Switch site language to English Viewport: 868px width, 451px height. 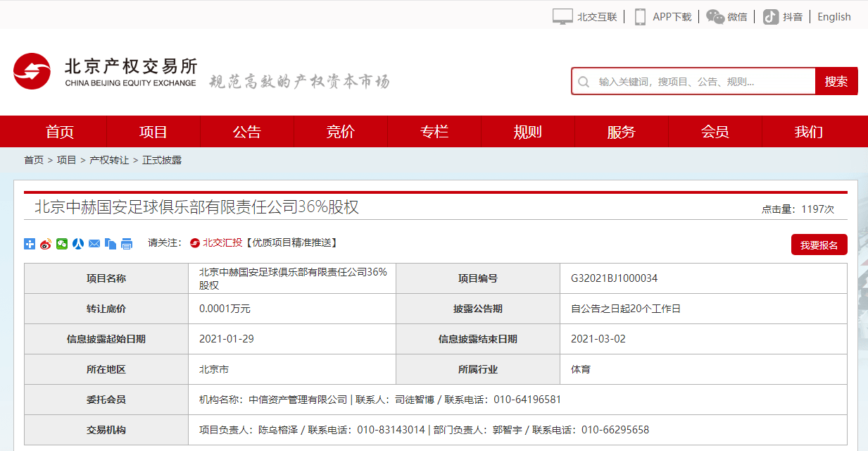pos(834,17)
